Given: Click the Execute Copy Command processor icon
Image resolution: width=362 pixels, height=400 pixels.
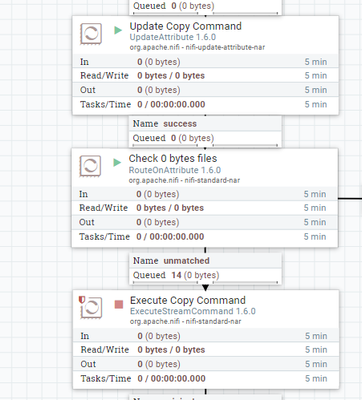Looking at the screenshot, I should tap(92, 308).
